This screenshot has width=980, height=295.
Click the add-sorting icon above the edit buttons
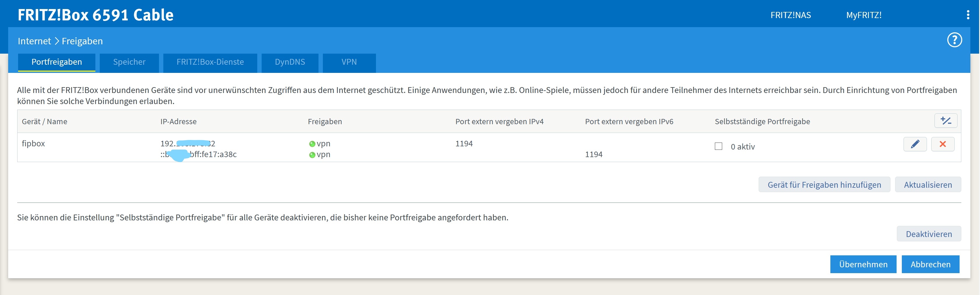click(946, 120)
